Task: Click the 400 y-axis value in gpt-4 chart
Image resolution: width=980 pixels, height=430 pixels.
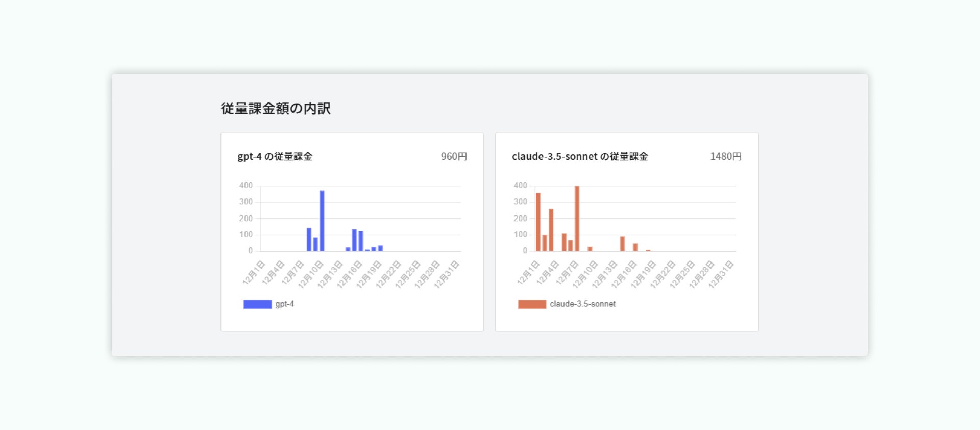Action: [x=246, y=186]
